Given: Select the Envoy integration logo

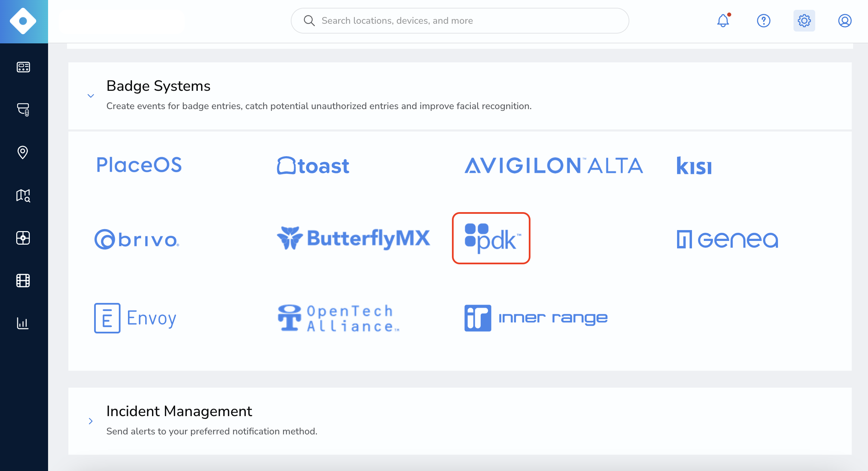Looking at the screenshot, I should coord(135,318).
